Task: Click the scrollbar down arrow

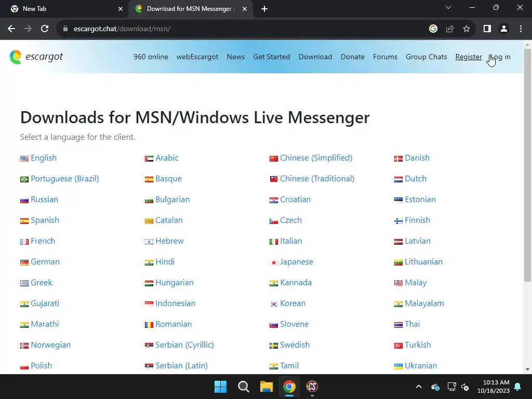Action: pos(527,369)
